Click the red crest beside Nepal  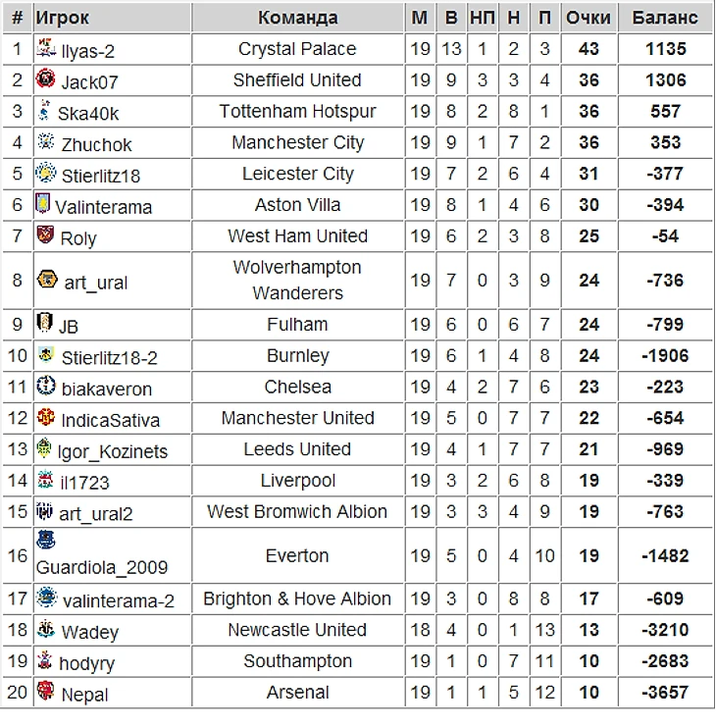tap(45, 692)
